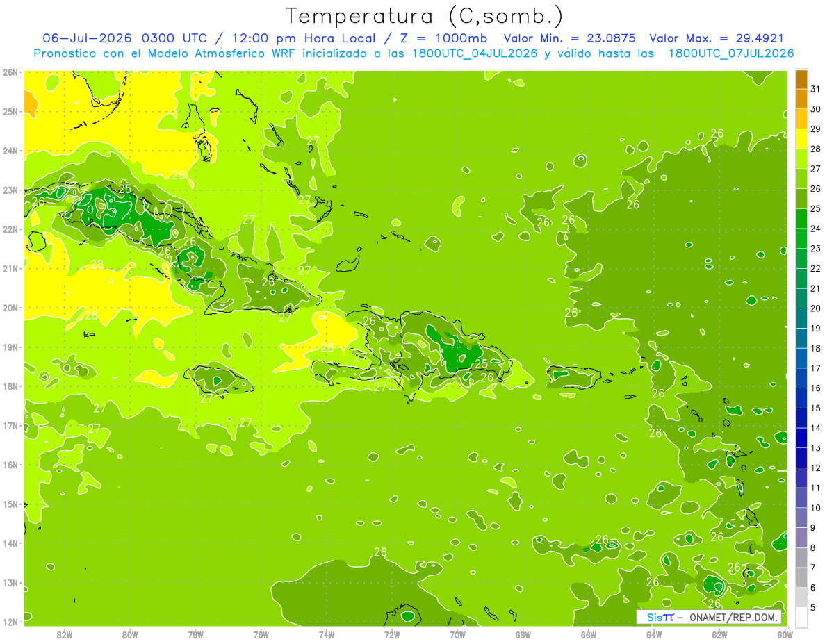Click the '25N' latitude axis label
The height and width of the screenshot is (644, 834).
tap(10, 111)
